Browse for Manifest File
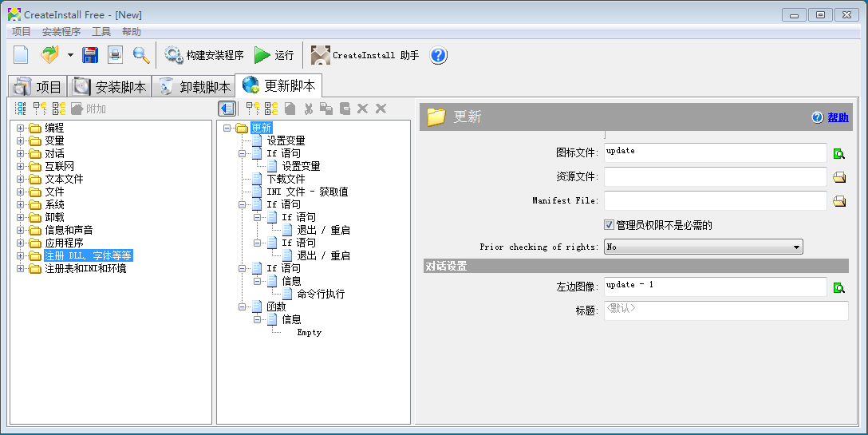This screenshot has width=868, height=435. point(838,201)
